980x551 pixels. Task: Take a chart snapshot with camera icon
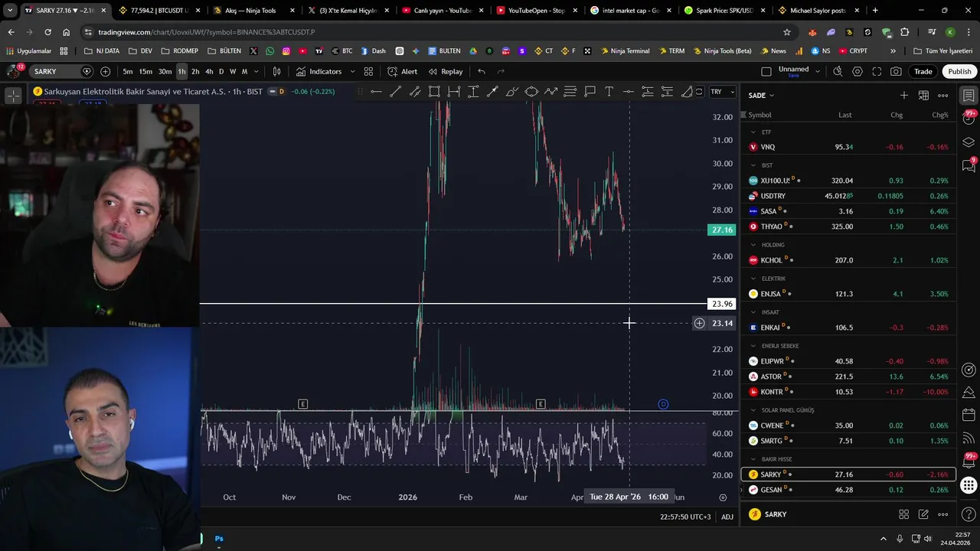(x=896, y=71)
